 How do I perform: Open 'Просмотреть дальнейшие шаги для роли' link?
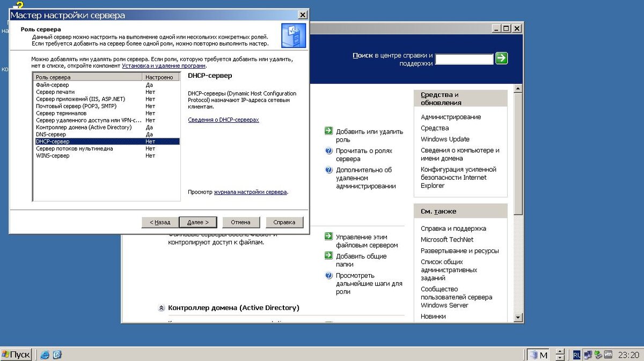point(369,284)
